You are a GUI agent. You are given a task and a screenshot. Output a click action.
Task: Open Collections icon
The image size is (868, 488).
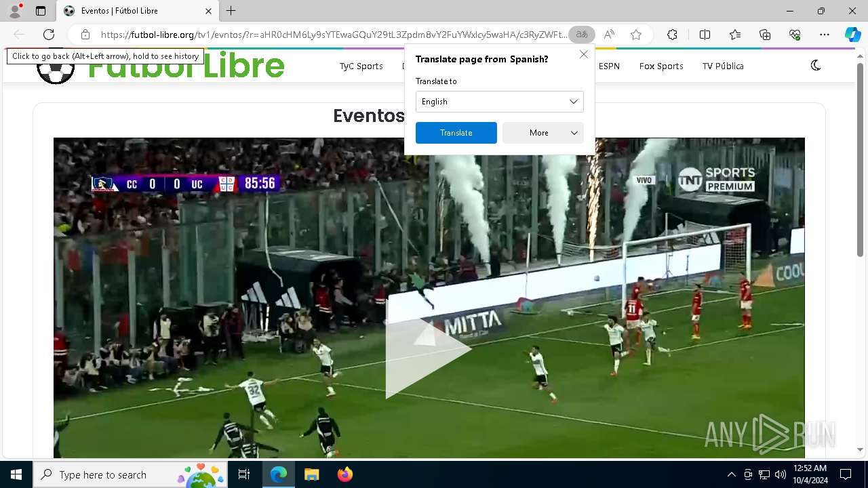coord(765,35)
